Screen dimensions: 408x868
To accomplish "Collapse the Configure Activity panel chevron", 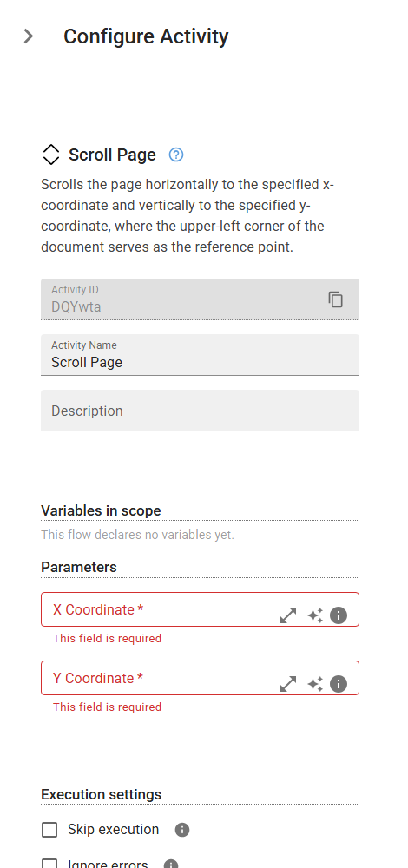I will (29, 36).
